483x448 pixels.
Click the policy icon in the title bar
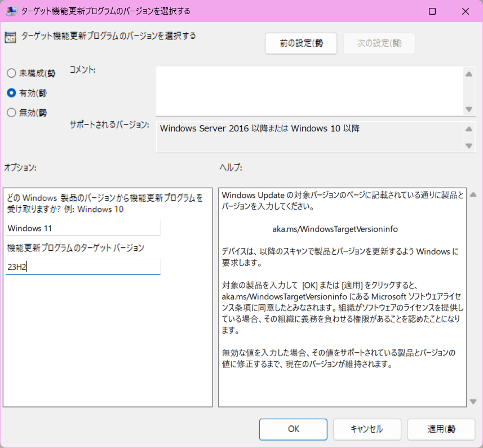[11, 11]
